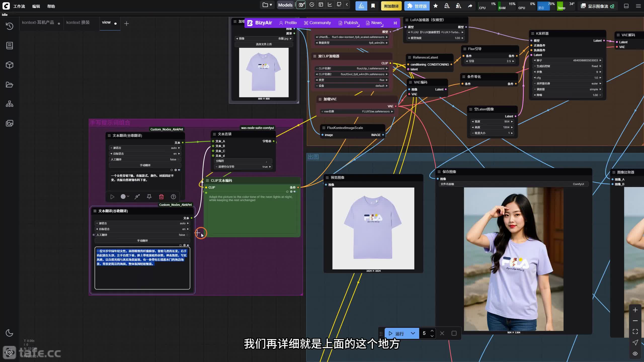644x362 pixels.
Task: Open 工作流 menu
Action: pyautogui.click(x=19, y=6)
